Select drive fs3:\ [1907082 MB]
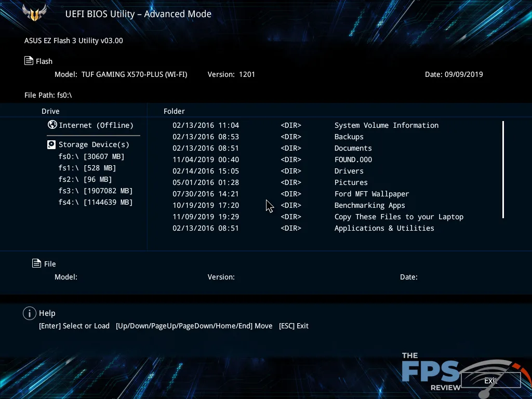This screenshot has width=532, height=399. click(96, 191)
